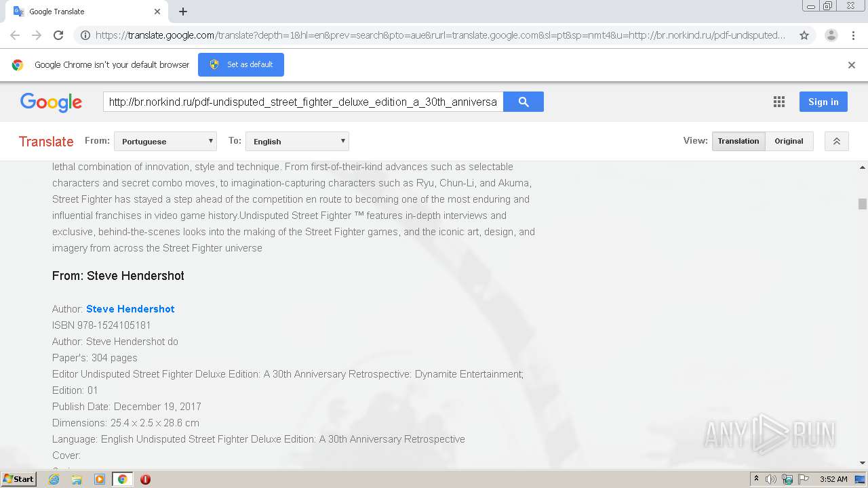Select the Google Translate browser tab
Screen dimensions: 868x488
click(x=87, y=12)
